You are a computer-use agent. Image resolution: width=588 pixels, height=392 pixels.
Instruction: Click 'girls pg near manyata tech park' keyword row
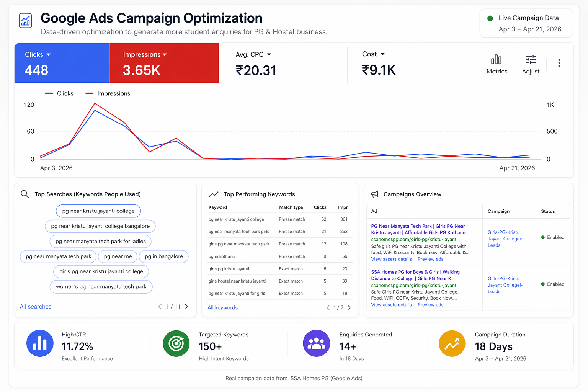tap(279, 244)
